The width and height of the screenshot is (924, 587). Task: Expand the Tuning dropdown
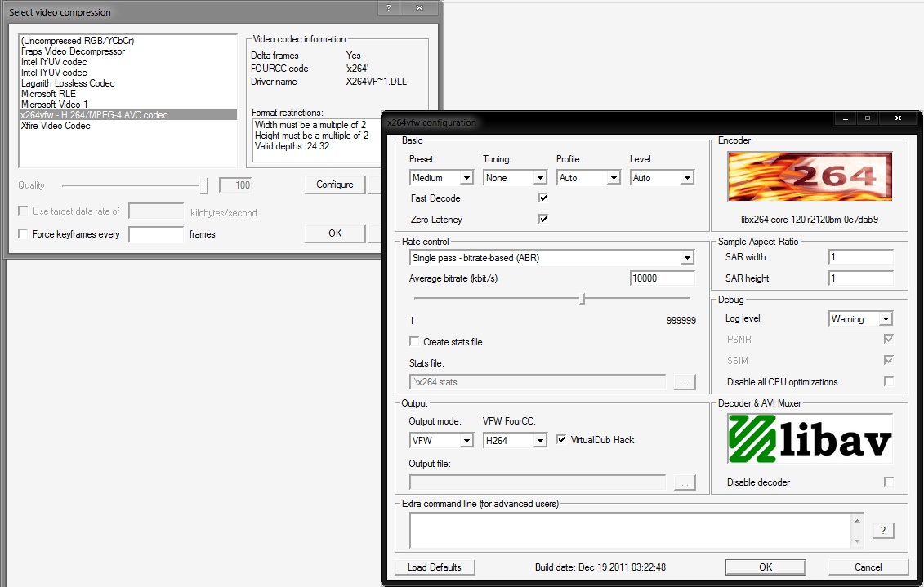coord(515,177)
